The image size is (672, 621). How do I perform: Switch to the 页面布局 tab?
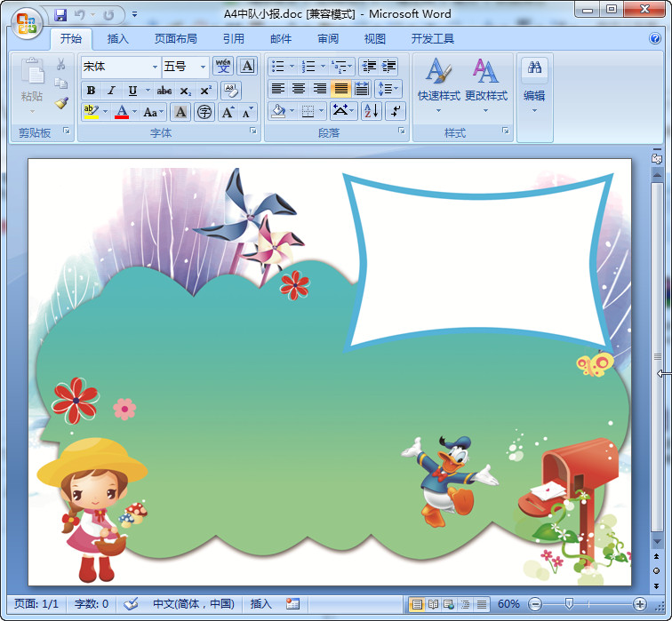pyautogui.click(x=176, y=39)
